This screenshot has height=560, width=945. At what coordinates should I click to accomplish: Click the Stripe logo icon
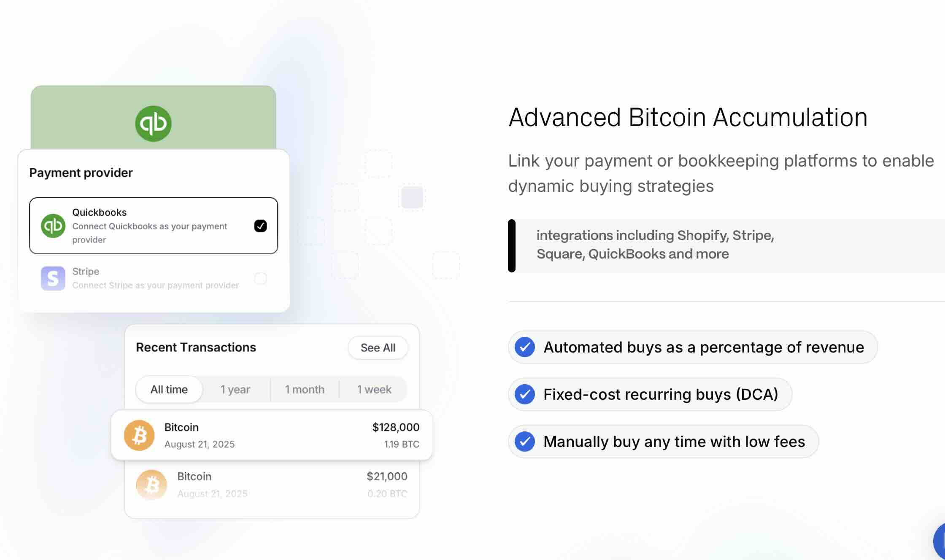coord(53,278)
